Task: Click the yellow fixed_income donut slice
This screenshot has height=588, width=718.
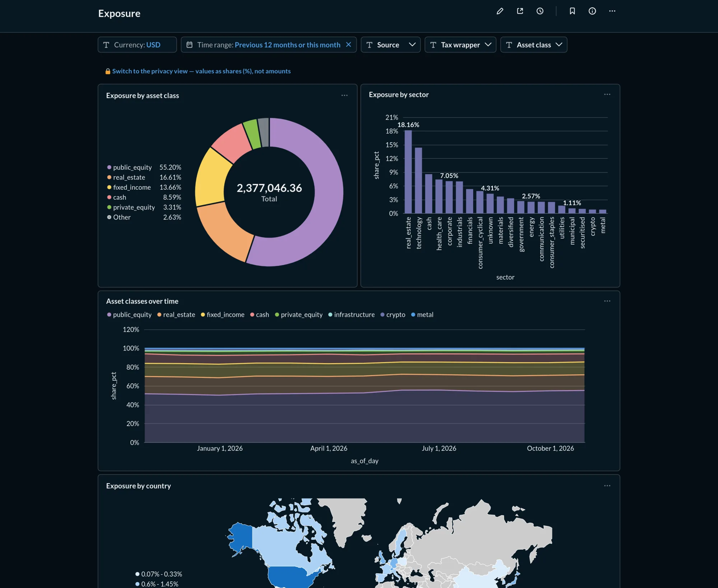Action: click(x=212, y=178)
